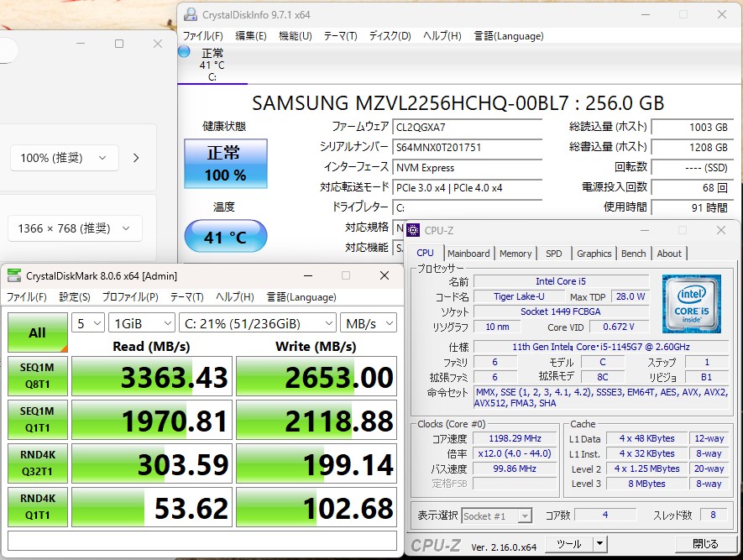The image size is (743, 560).
Task: Open the 1366 × 768 resolution dropdown
Action: (75, 228)
